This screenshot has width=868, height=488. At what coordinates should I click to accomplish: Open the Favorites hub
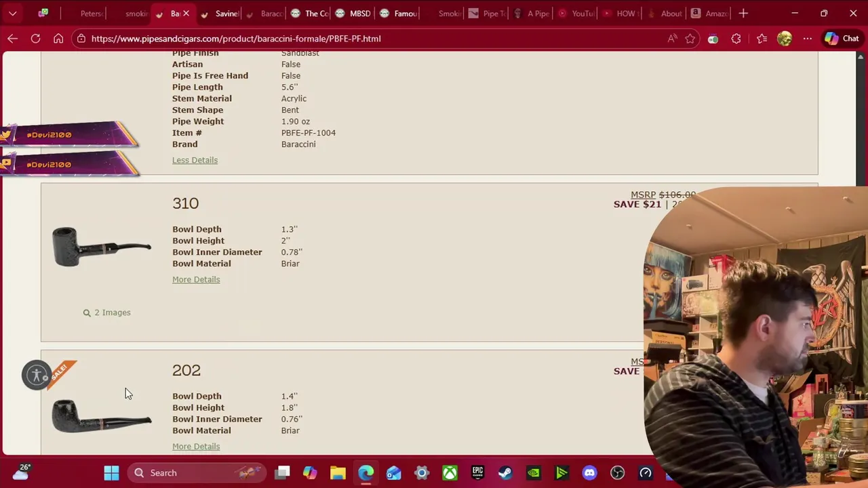pyautogui.click(x=762, y=39)
